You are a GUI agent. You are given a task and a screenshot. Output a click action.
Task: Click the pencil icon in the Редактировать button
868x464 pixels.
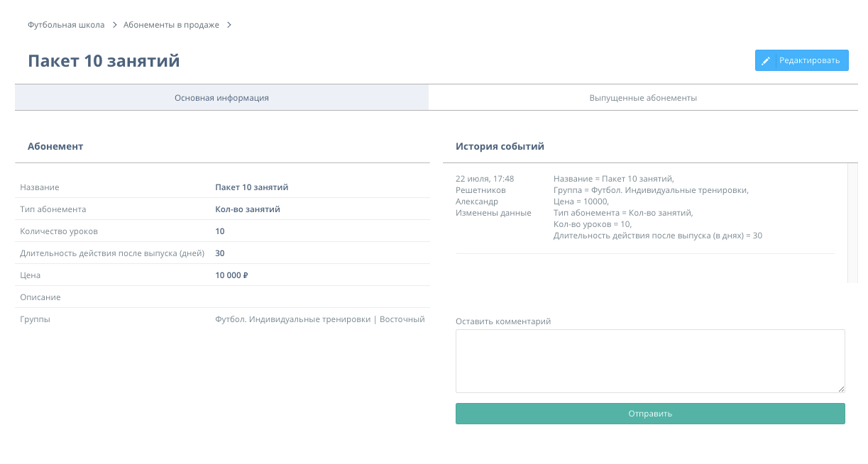(766, 61)
